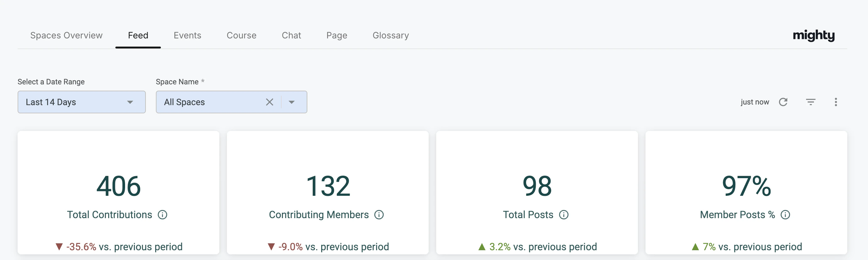Image resolution: width=868 pixels, height=260 pixels.
Task: Click the Member Posts % label
Action: coord(738,215)
